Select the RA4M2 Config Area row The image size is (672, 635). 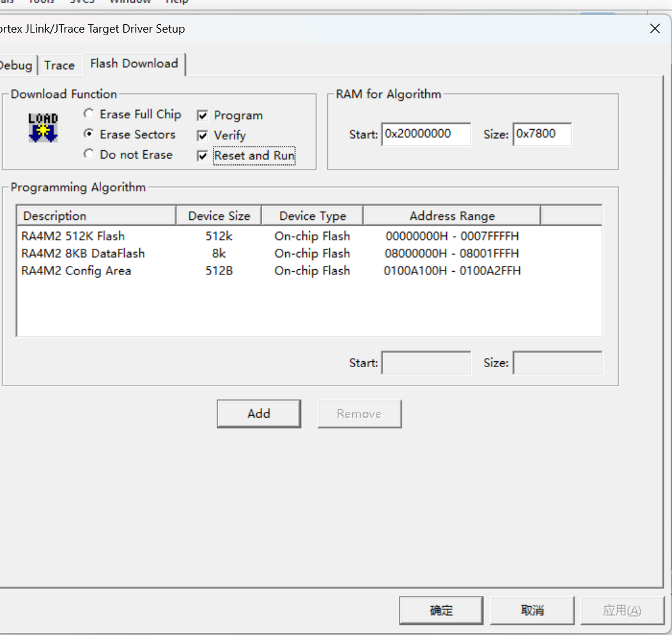pos(309,270)
